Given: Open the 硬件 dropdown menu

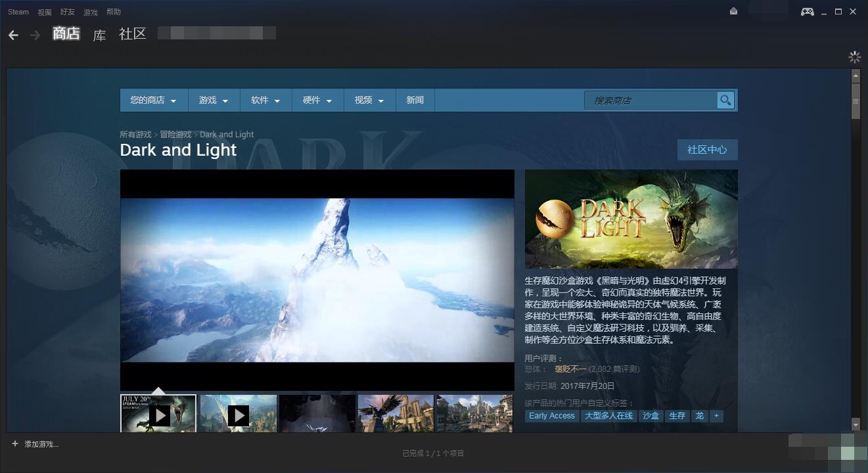Looking at the screenshot, I should (x=317, y=101).
